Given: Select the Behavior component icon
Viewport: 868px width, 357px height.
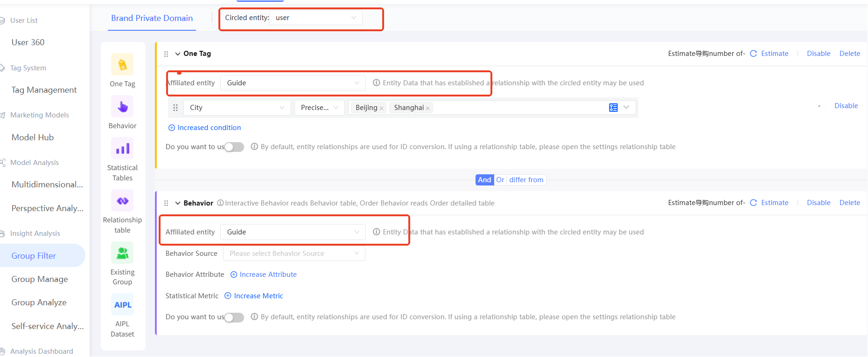Looking at the screenshot, I should tap(122, 106).
